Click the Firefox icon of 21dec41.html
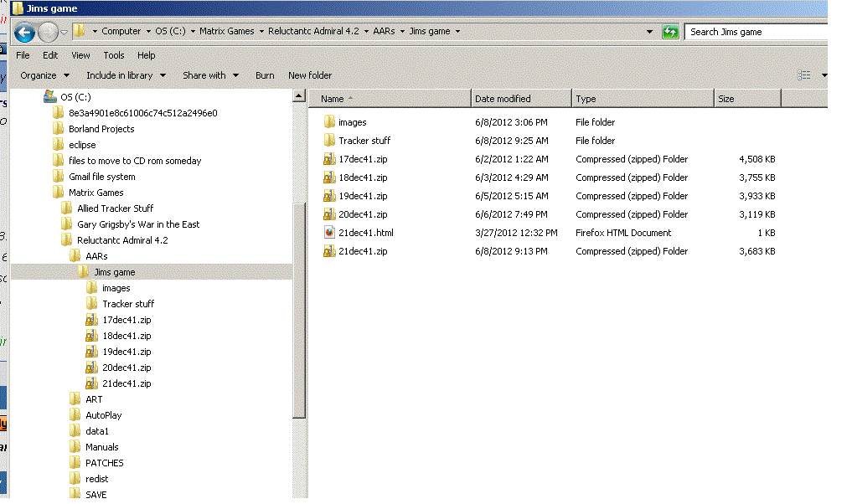Viewport: 852px width, 504px height. click(329, 233)
